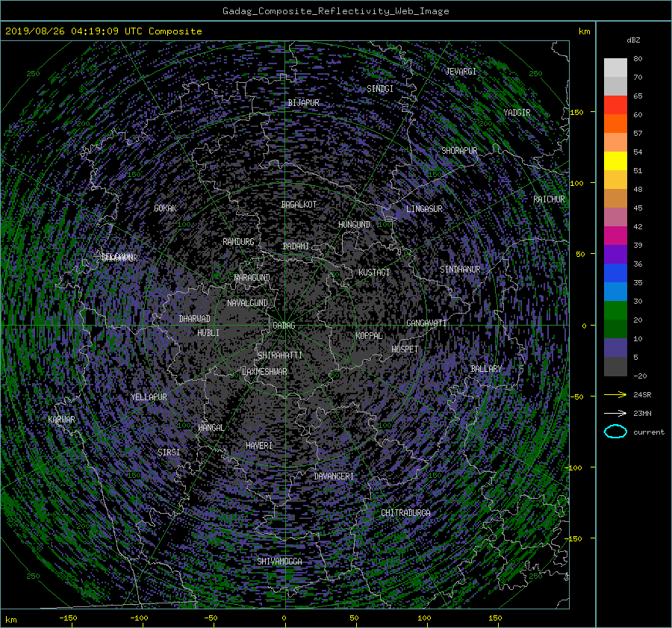Click the HUBLI city label
Image resolution: width=672 pixels, height=628 pixels.
point(208,333)
